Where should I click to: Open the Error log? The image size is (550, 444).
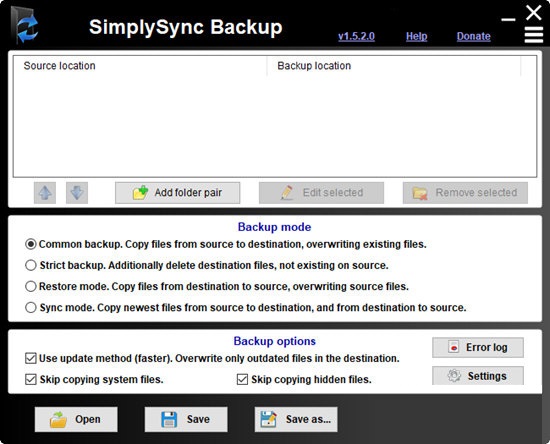tap(478, 348)
